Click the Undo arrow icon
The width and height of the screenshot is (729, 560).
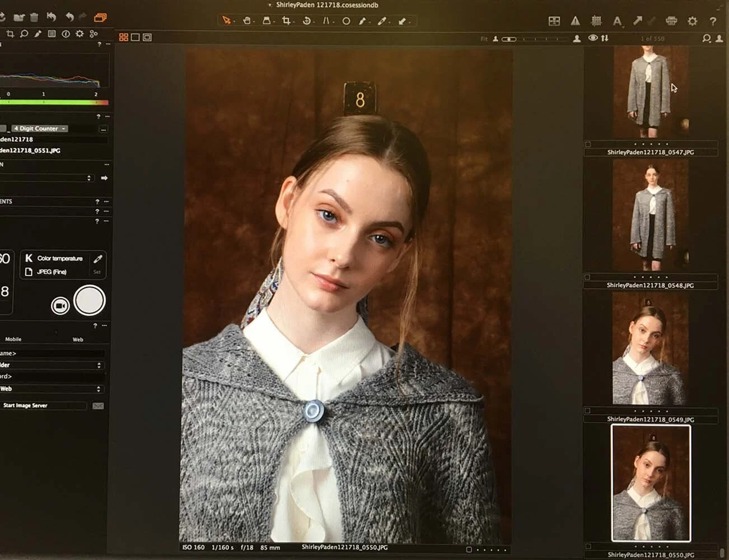point(69,17)
